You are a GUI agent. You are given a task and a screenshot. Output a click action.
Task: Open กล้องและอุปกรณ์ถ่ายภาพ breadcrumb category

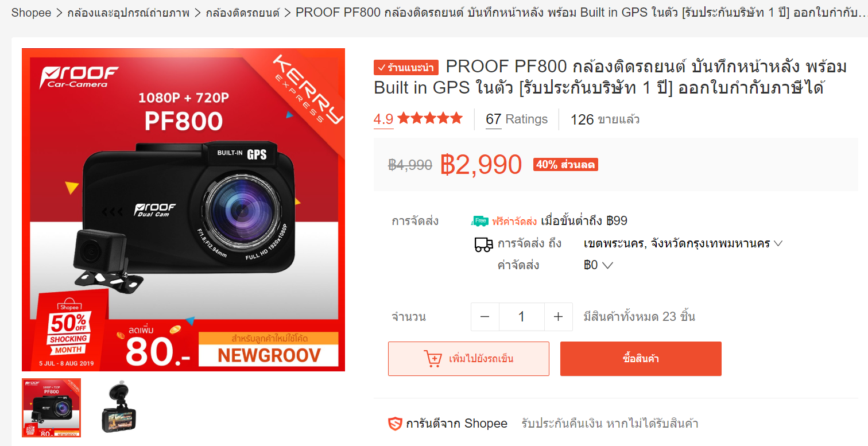click(x=128, y=13)
